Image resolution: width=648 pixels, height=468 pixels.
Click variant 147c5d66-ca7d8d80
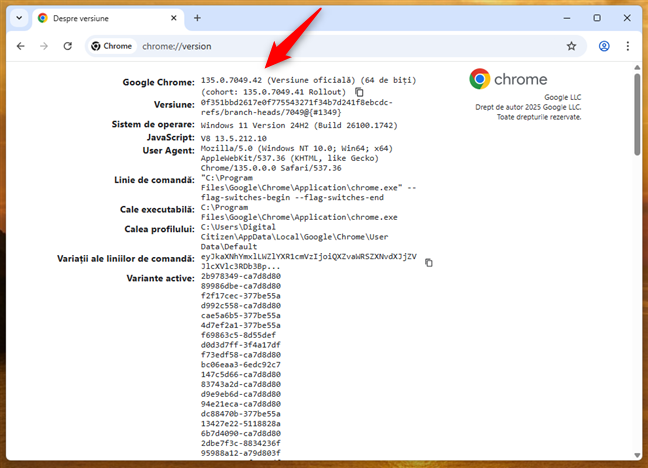point(241,375)
